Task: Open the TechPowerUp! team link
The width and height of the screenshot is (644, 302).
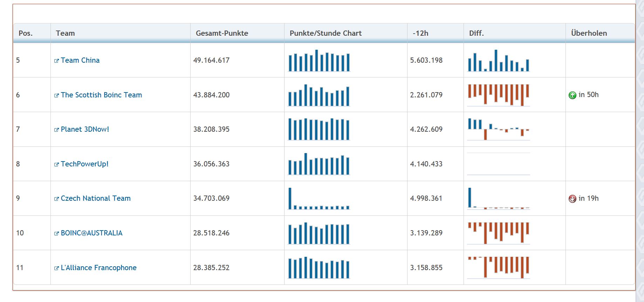Action: pos(84,164)
